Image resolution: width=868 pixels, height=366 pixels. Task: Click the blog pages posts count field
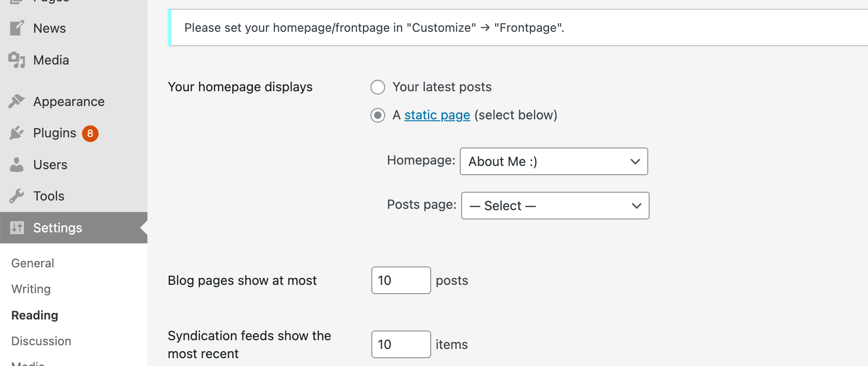tap(401, 280)
